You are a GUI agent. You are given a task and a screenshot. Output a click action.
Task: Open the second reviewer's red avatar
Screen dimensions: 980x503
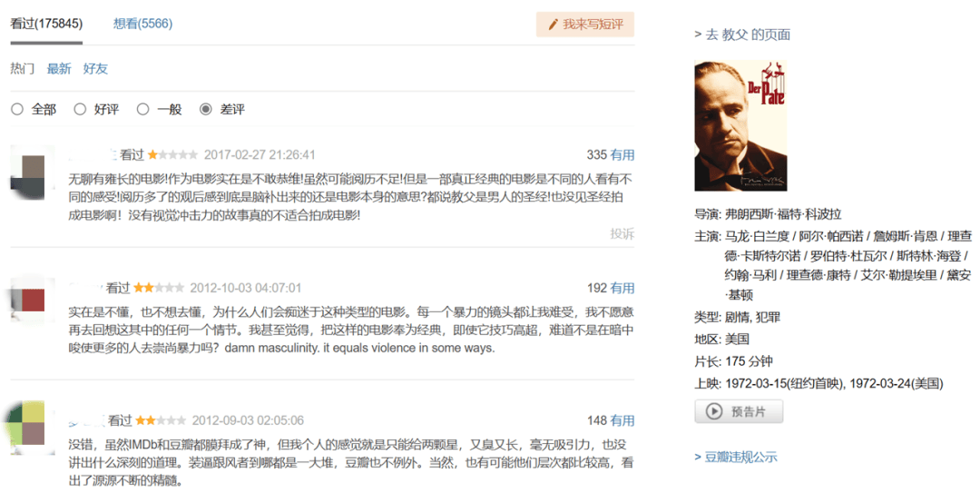27,300
